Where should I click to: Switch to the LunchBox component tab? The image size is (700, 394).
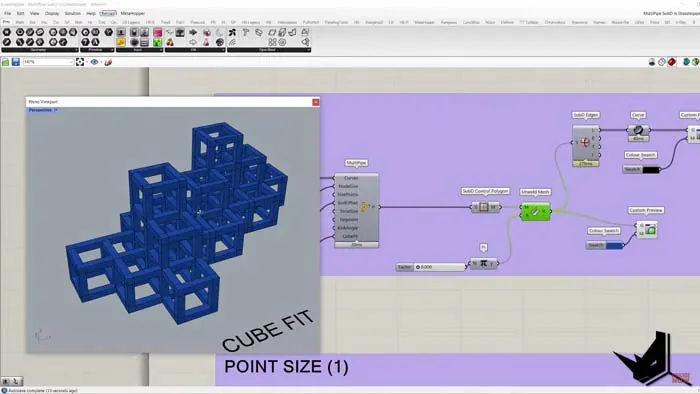click(471, 22)
